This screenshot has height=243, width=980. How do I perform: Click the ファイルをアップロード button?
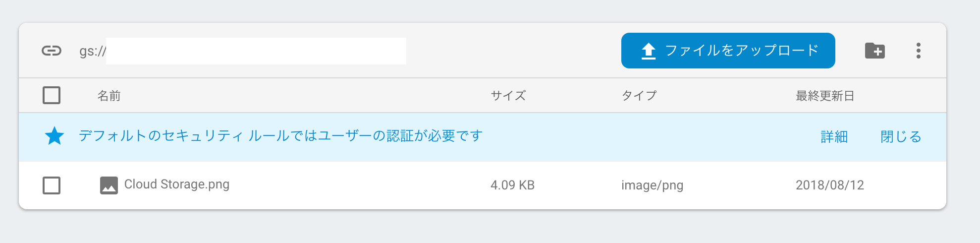(728, 51)
